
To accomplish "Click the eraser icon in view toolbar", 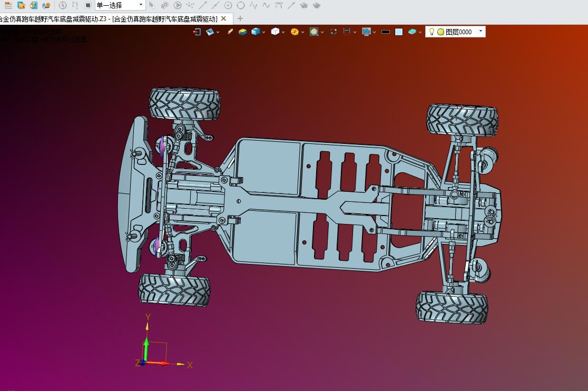I will [230, 32].
